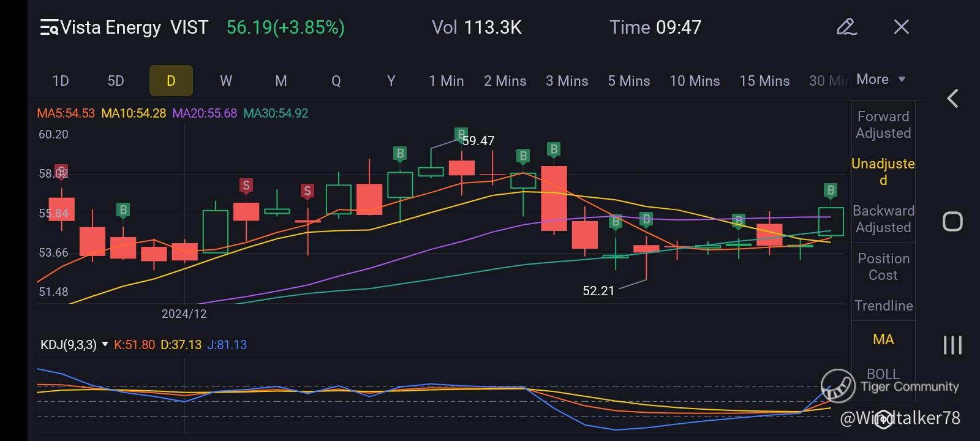Tap the K:51.80 indicator value
This screenshot has height=441, width=980.
click(134, 345)
